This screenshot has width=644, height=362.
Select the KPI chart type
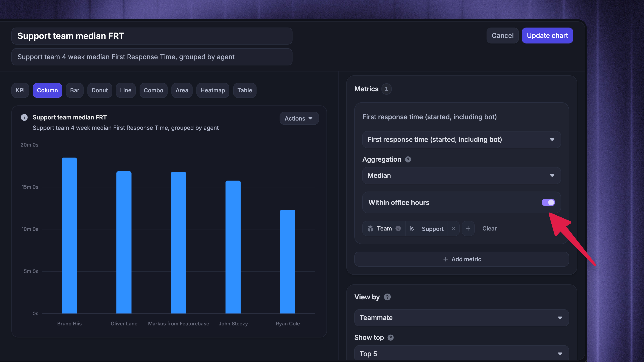(x=20, y=90)
